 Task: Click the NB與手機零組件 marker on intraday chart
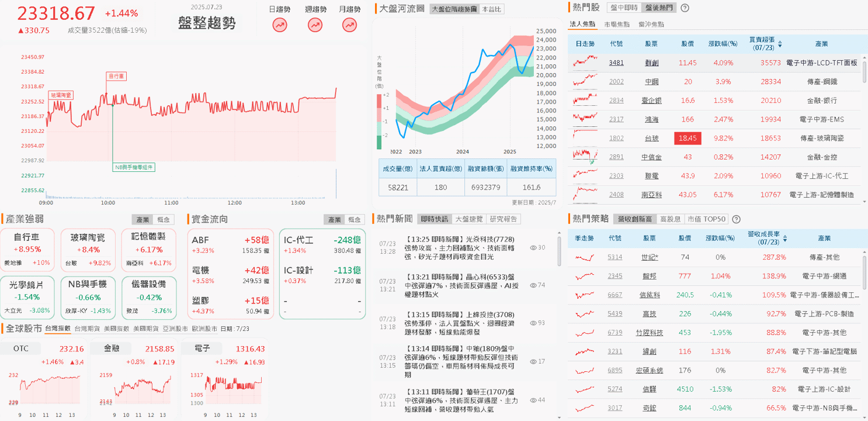coord(134,168)
